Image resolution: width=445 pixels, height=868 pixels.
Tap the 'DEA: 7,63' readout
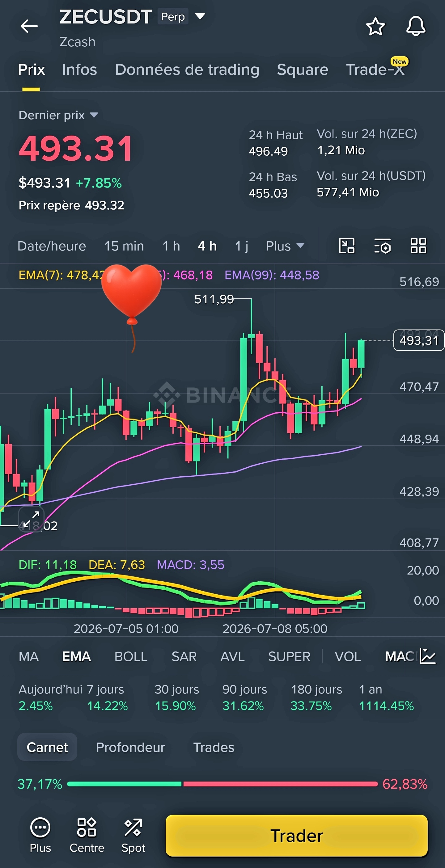(117, 565)
